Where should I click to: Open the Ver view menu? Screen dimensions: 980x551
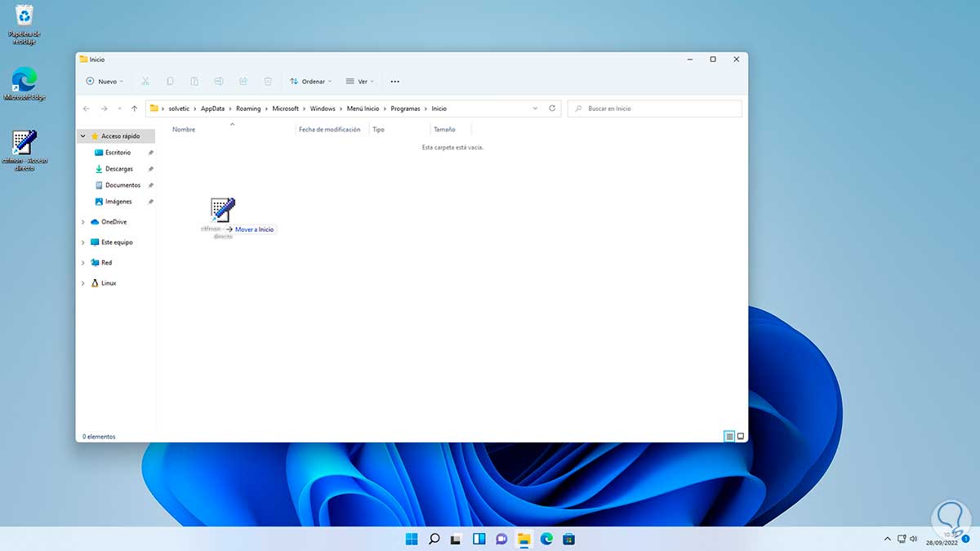pyautogui.click(x=360, y=82)
